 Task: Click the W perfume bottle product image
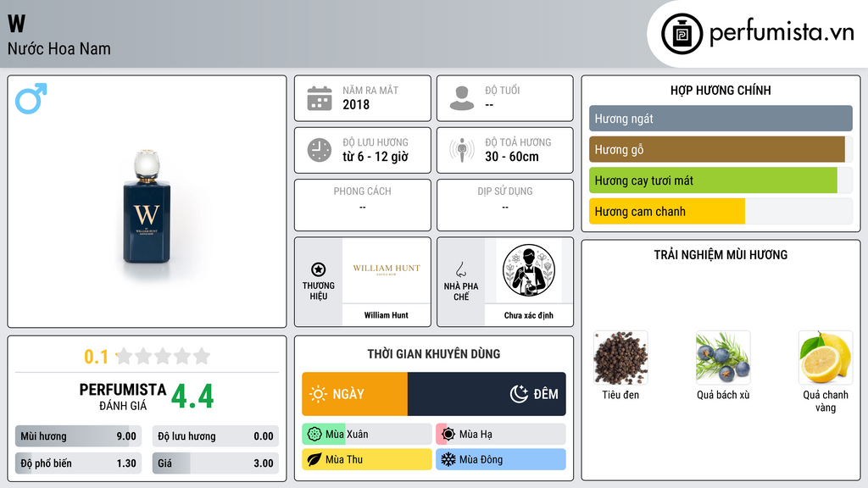click(x=147, y=208)
